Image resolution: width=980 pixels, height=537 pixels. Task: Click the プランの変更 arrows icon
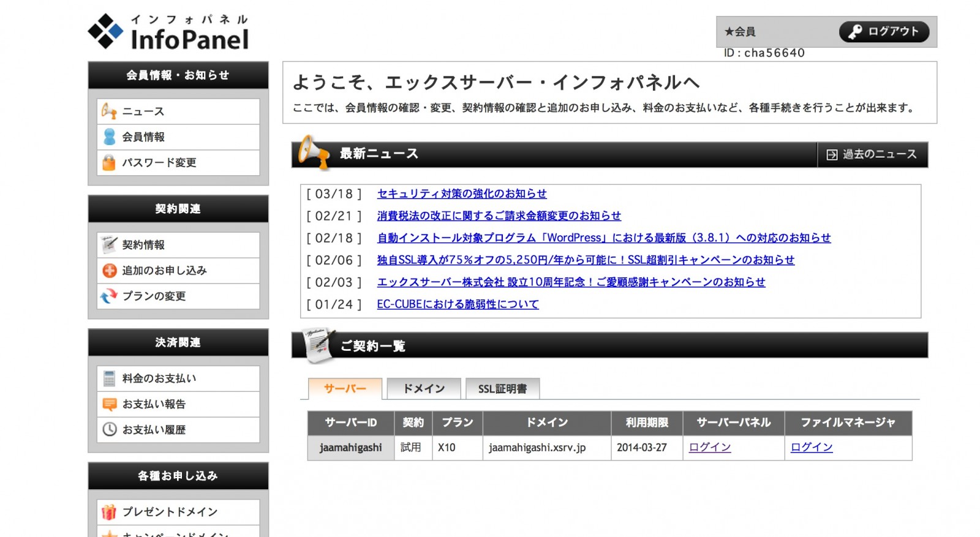pos(109,296)
